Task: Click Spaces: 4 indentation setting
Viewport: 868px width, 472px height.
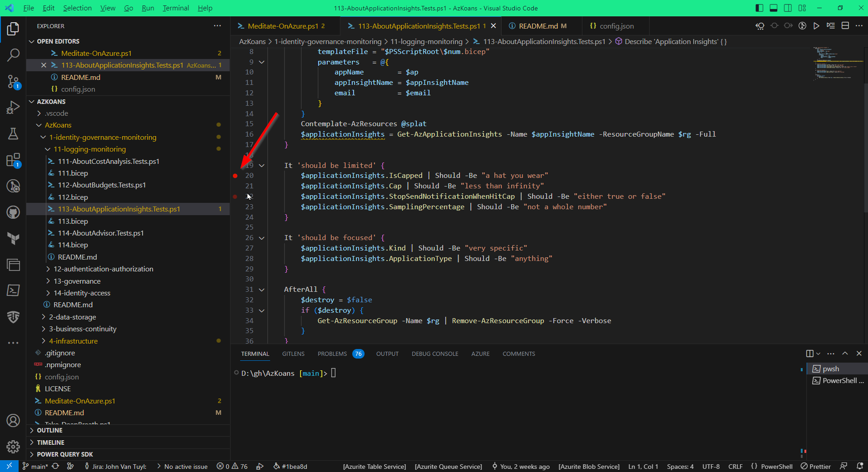Action: (680, 466)
